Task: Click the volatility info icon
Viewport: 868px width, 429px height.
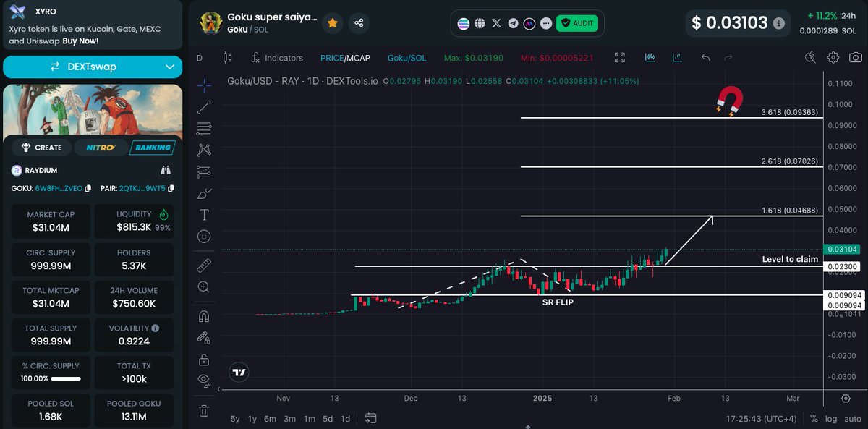Action: 156,328
